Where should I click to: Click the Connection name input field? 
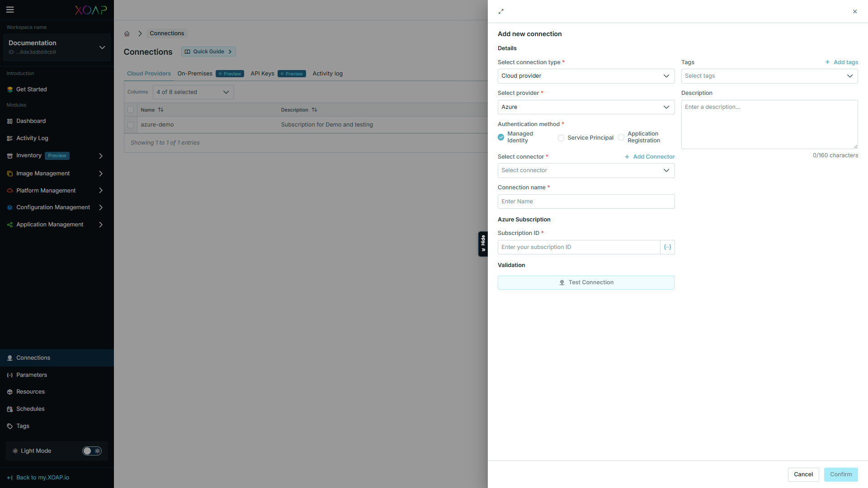586,202
